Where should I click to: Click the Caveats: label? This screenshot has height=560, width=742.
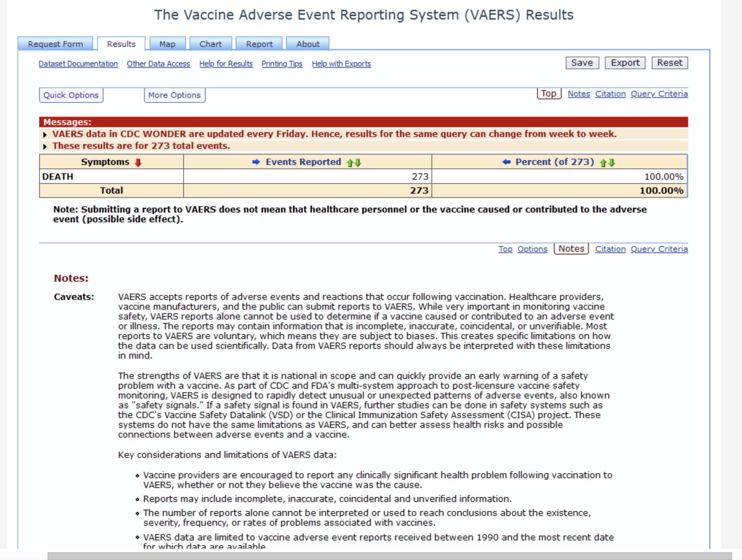(x=74, y=297)
